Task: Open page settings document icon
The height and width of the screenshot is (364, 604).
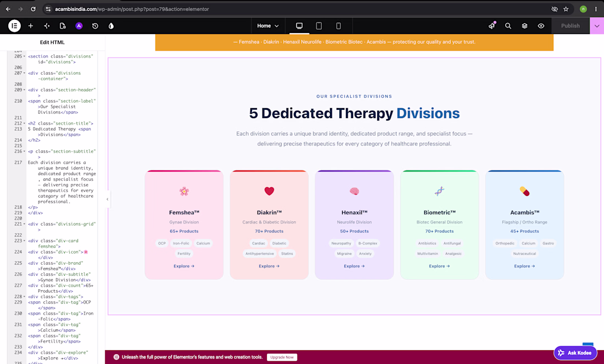Action: [x=63, y=26]
